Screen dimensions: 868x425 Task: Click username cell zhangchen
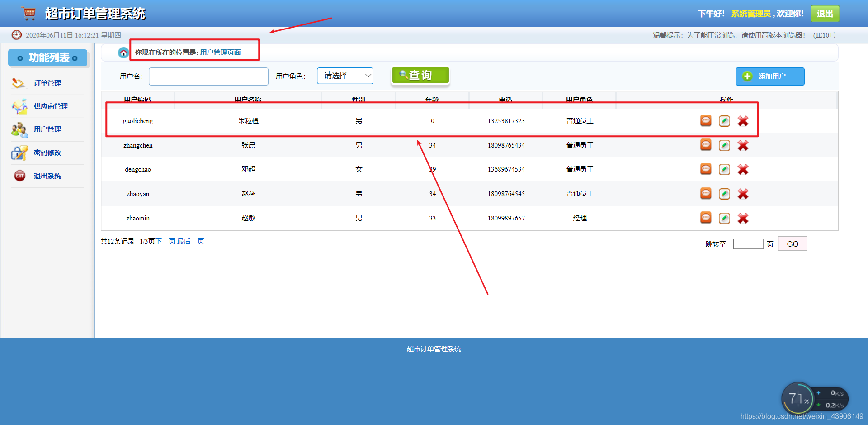tap(138, 145)
